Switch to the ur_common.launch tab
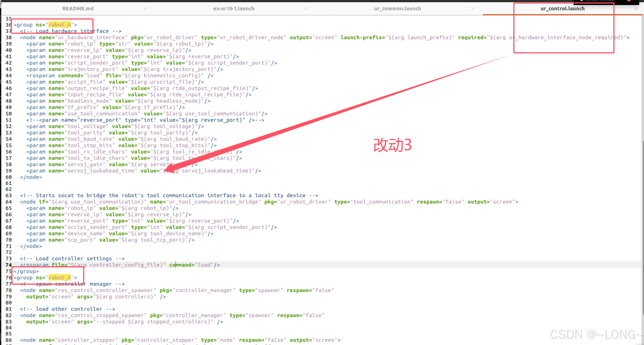 coord(397,8)
